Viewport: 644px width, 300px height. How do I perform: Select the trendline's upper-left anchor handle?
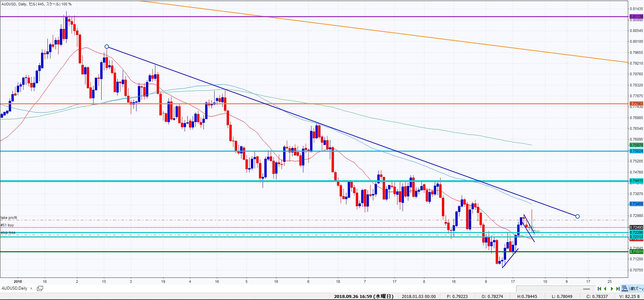click(107, 46)
